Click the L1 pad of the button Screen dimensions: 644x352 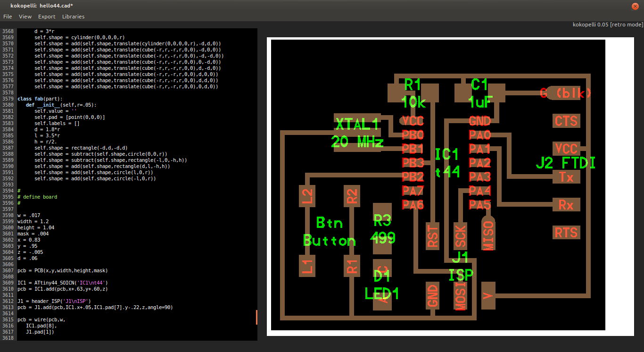click(307, 266)
